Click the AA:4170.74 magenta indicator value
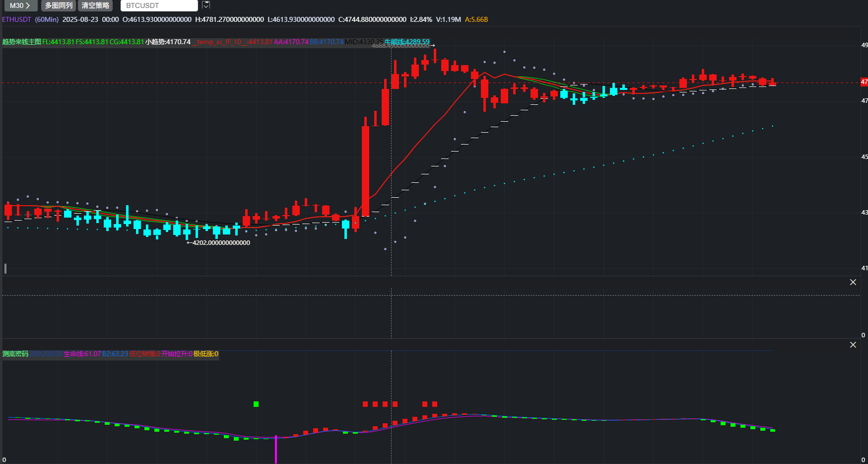Screen dimensions: 868x464 tap(291, 42)
